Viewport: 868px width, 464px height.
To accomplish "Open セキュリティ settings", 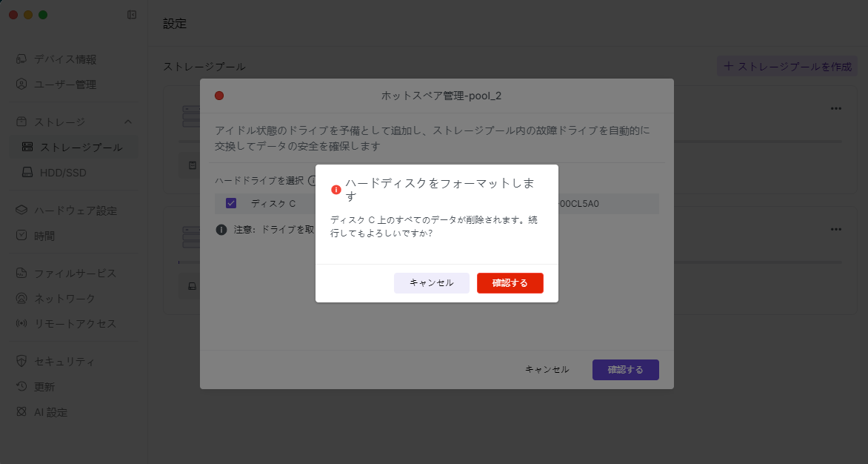I will pos(65,362).
